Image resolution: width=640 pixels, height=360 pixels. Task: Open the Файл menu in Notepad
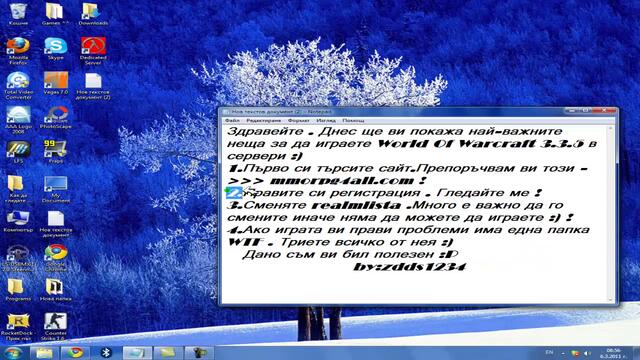coord(232,120)
